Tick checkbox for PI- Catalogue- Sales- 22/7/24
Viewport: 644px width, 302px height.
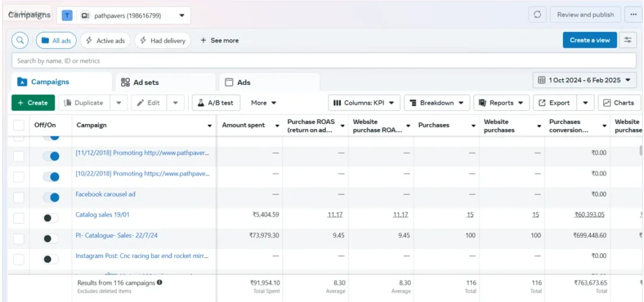[x=18, y=238]
